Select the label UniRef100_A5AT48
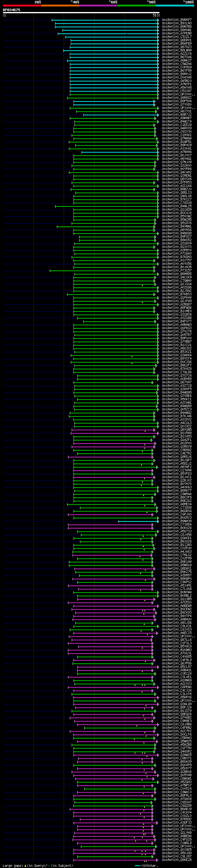The image size is (197, 868). (x=177, y=88)
